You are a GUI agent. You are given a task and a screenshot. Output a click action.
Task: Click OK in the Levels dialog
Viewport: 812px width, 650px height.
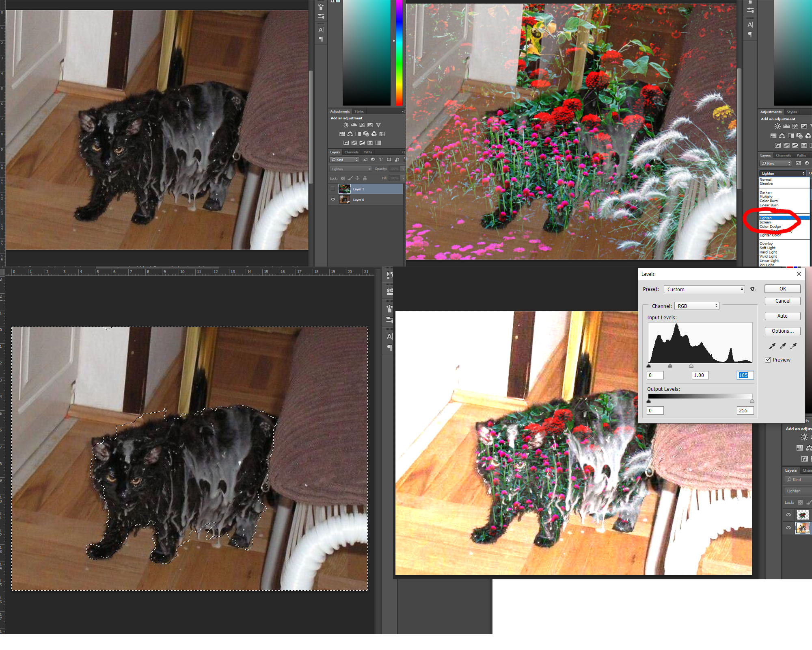(x=782, y=289)
